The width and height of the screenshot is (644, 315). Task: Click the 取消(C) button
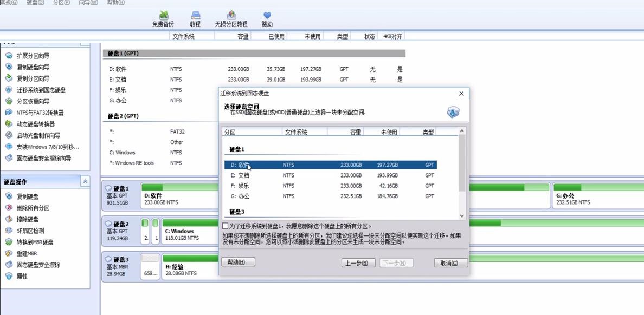pos(451,263)
